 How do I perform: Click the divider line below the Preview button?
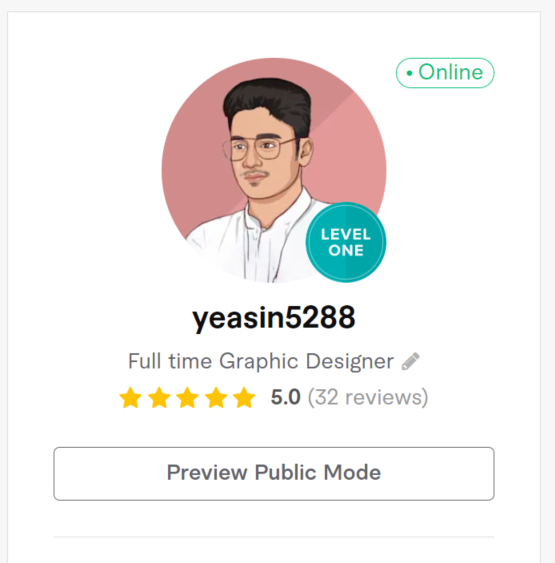274,537
